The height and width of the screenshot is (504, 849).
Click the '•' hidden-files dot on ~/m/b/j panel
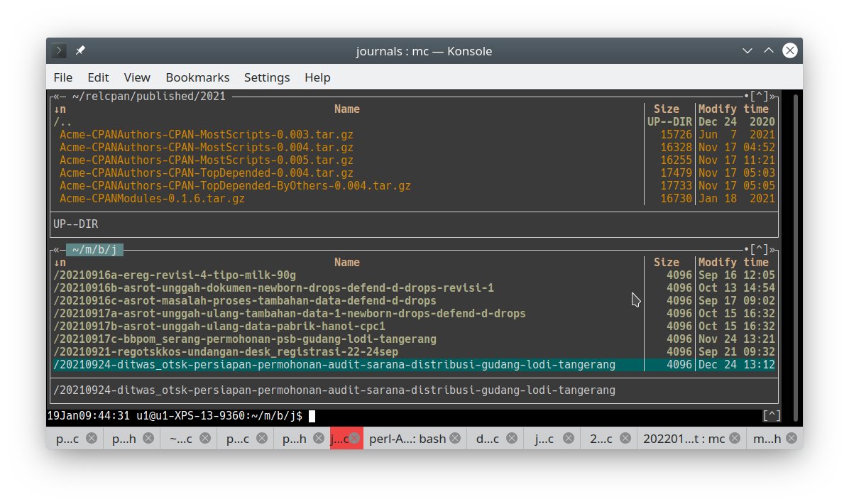point(747,250)
